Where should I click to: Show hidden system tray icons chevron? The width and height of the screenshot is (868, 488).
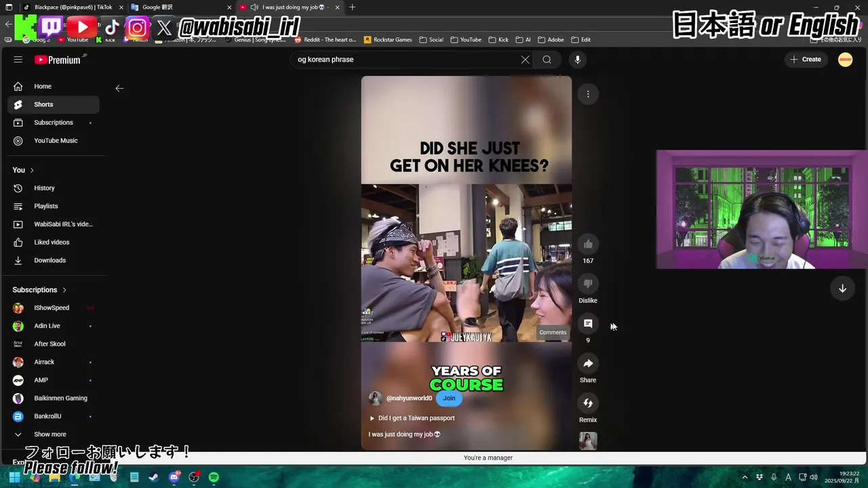745,477
